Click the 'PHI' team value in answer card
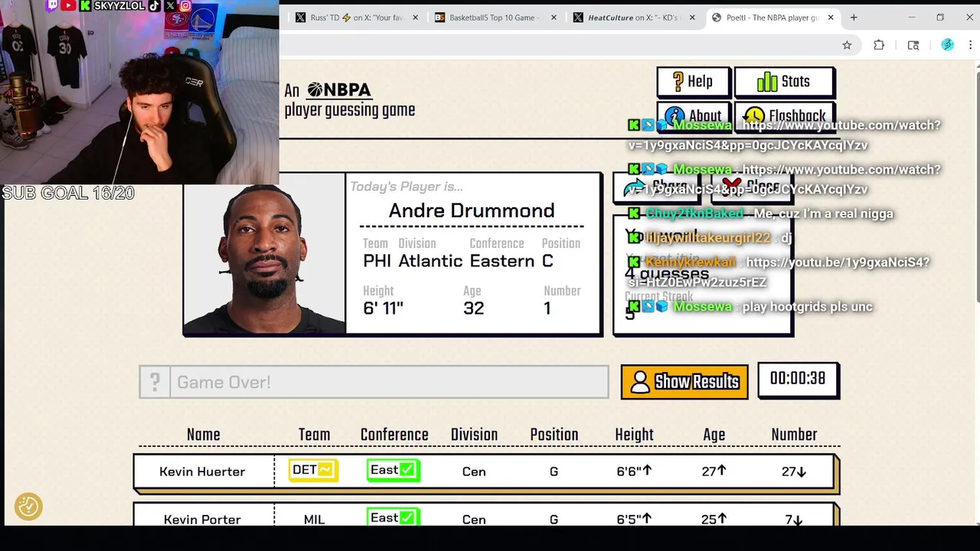The width and height of the screenshot is (980, 551). tap(377, 261)
